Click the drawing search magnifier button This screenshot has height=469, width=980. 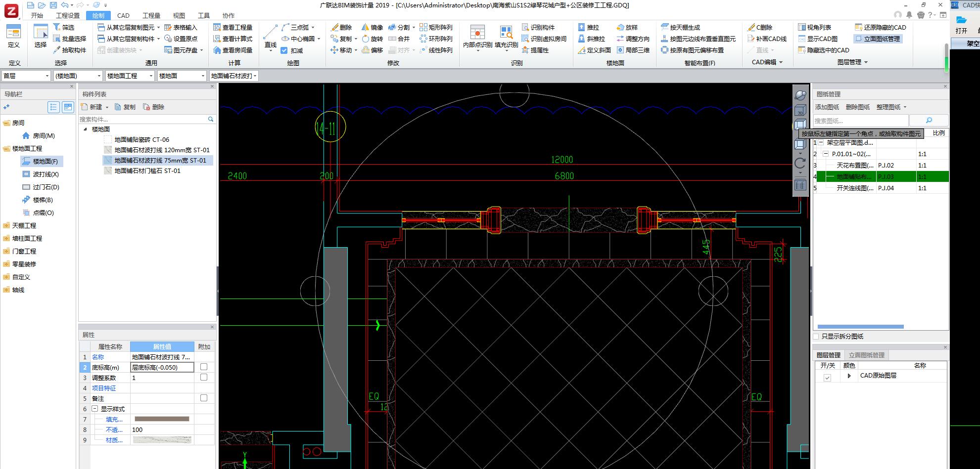[x=929, y=120]
